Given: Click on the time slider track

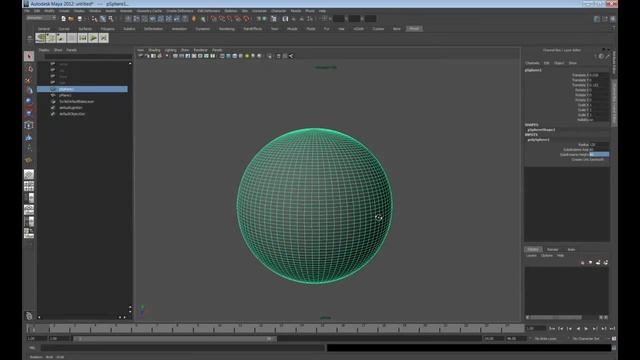Looking at the screenshot, I should tap(276, 328).
